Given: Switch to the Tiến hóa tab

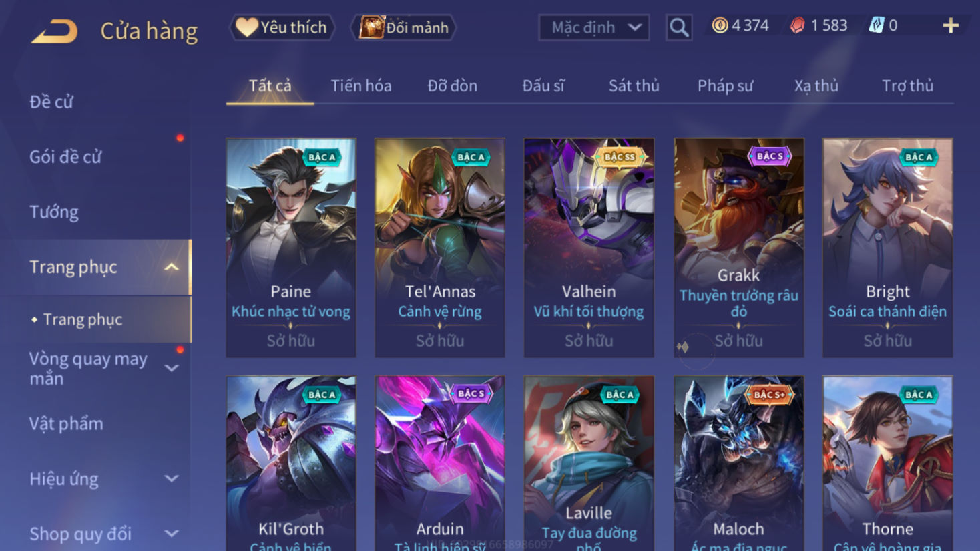Looking at the screenshot, I should (x=361, y=86).
